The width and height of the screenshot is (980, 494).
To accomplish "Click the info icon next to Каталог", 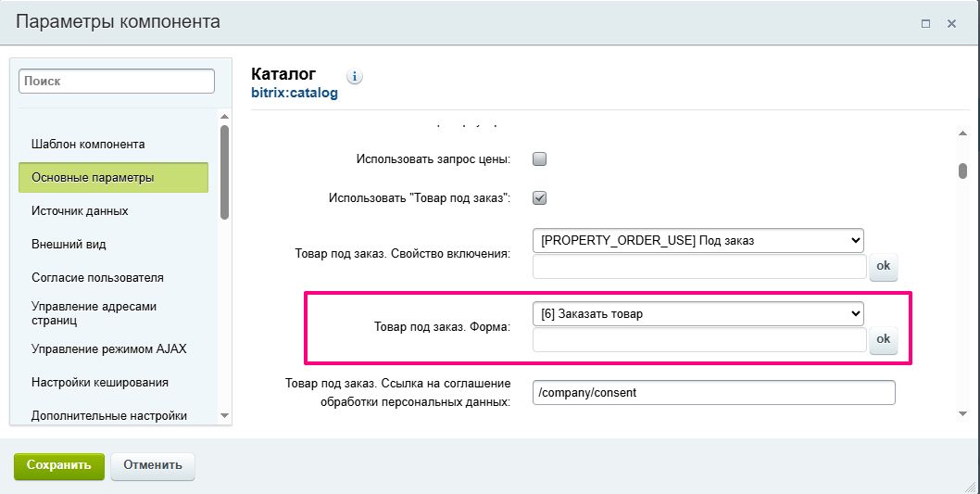I will pos(354,76).
